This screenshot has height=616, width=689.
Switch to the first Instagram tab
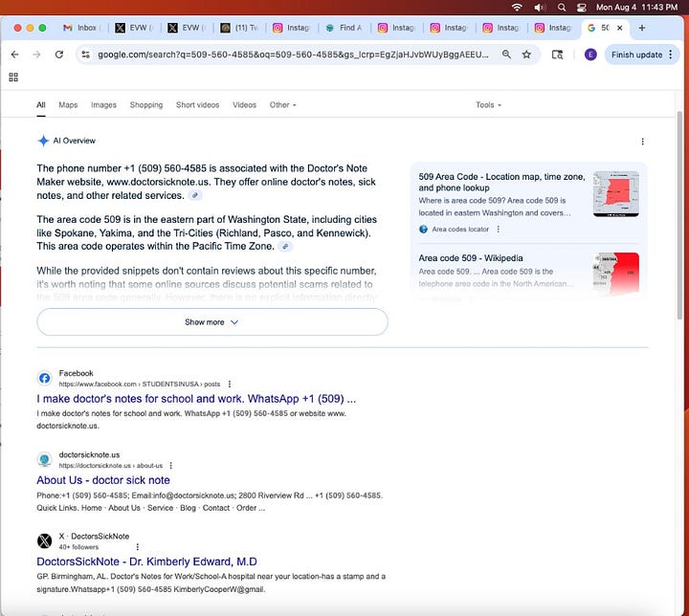292,28
